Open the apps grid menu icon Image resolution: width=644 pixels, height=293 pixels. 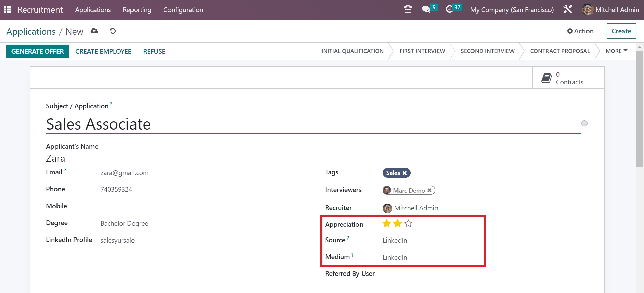8,10
